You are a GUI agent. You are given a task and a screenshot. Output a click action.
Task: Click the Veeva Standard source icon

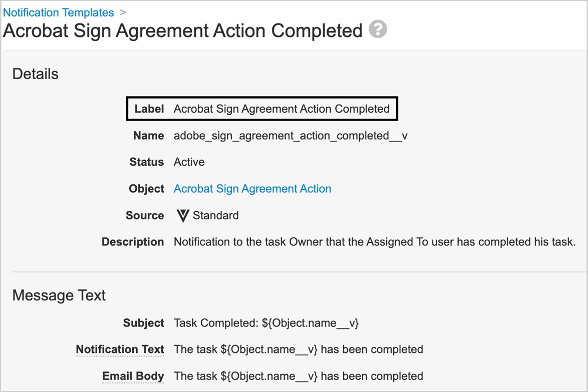click(183, 216)
